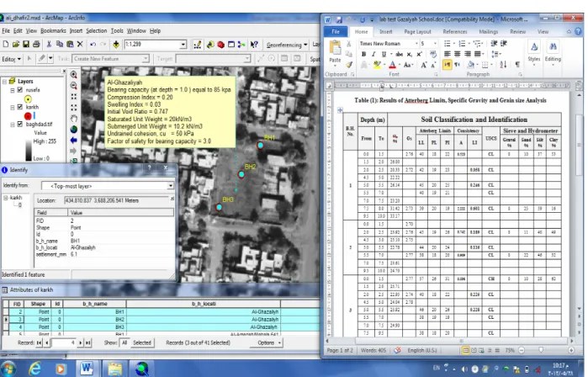Screen dimensions: 588x377
Task: Switch to Word References tab
Action: (455, 32)
